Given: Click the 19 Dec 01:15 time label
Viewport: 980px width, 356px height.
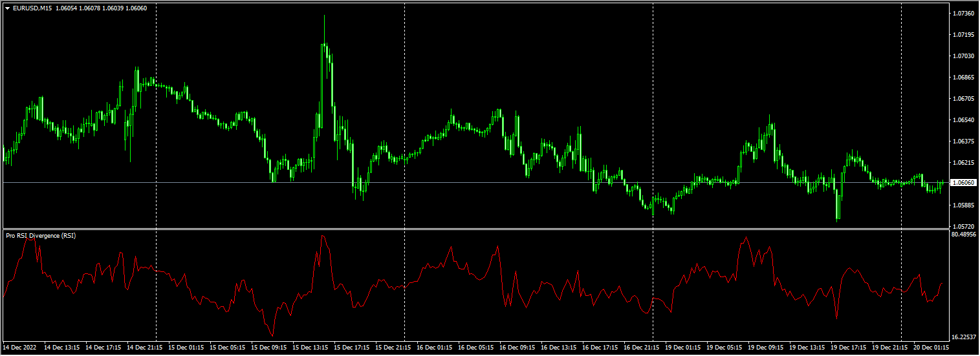Looking at the screenshot, I should tap(683, 348).
